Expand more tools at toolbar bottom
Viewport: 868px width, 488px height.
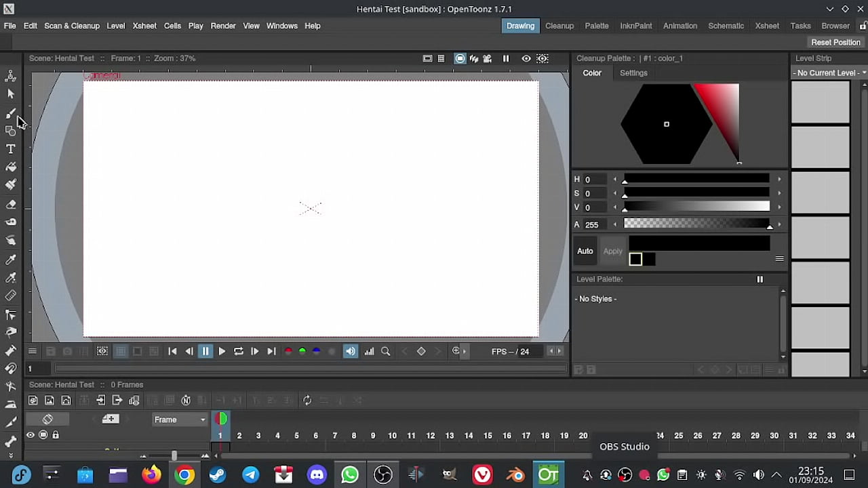coord(11,455)
